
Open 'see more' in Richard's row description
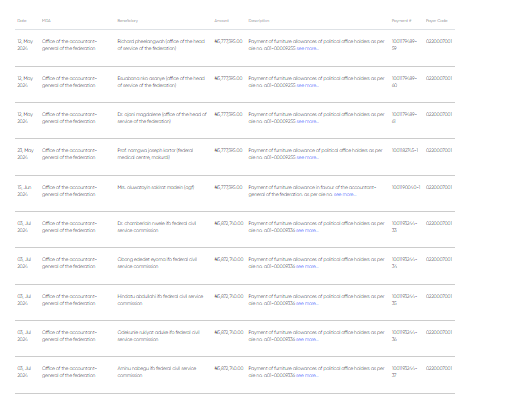pos(308,48)
